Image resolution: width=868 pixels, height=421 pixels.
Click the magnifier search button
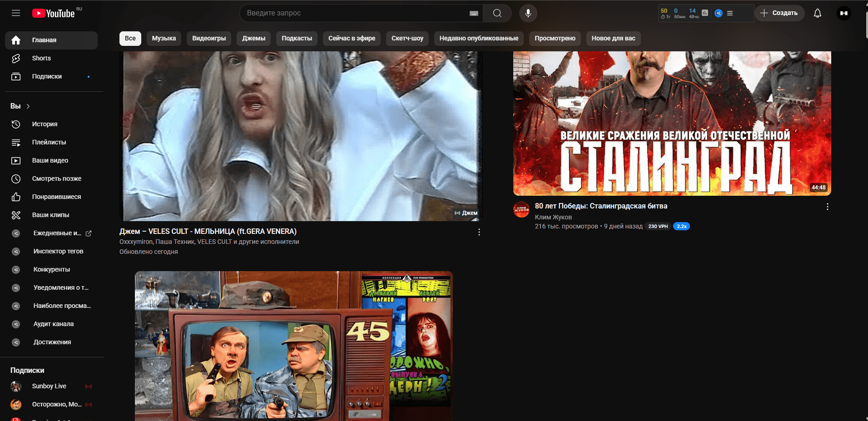497,13
